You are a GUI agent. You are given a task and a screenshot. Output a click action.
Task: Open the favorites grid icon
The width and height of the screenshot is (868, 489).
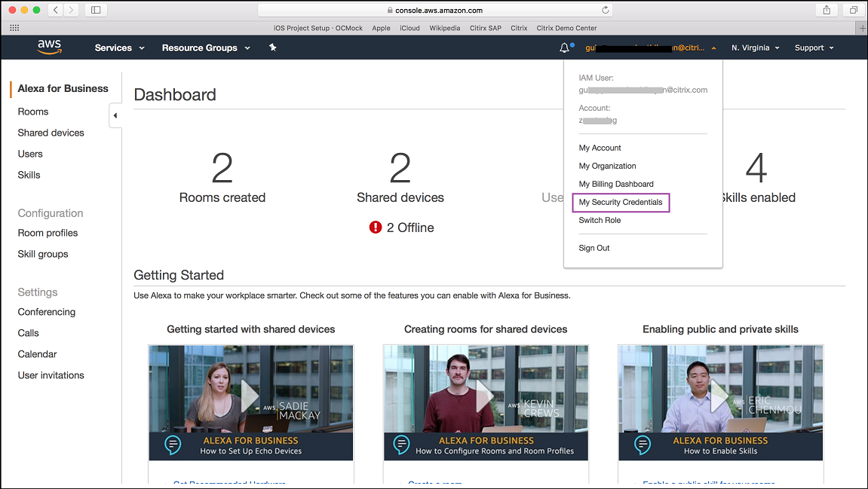coord(14,28)
